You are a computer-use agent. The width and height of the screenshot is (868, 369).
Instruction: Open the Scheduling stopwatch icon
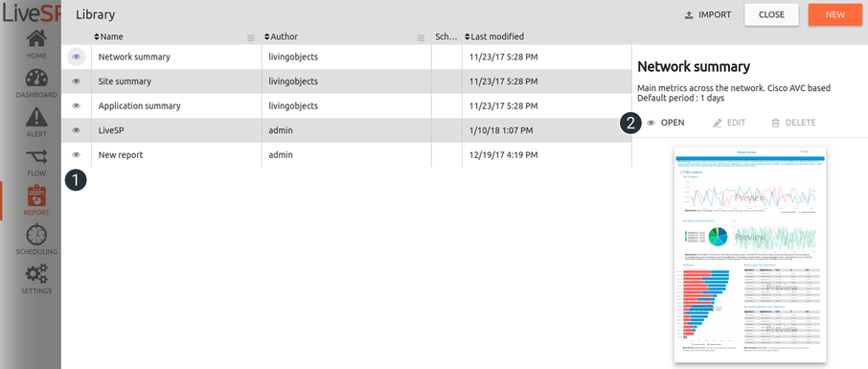click(36, 235)
